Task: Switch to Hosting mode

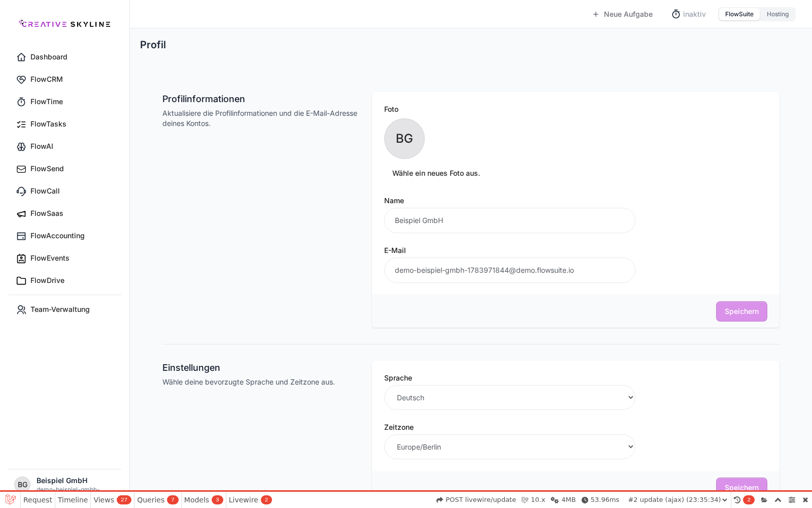Action: click(777, 14)
